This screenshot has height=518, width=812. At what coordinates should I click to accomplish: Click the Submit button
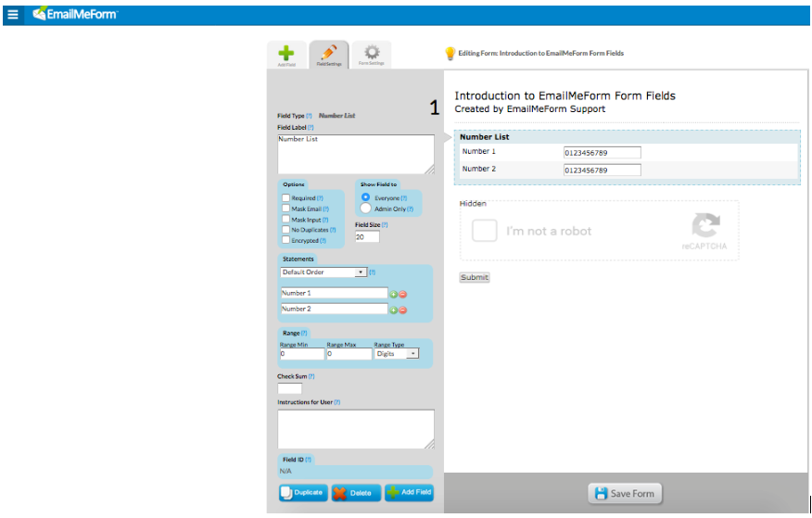coord(475,277)
